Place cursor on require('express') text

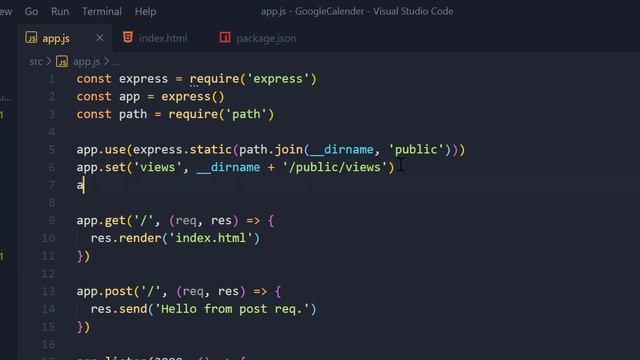253,79
